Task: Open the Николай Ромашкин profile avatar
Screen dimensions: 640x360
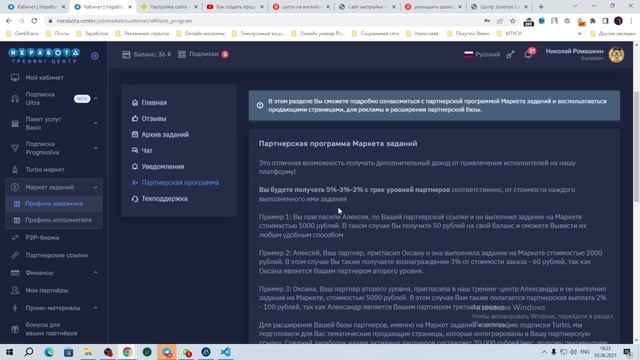Action: coord(616,55)
